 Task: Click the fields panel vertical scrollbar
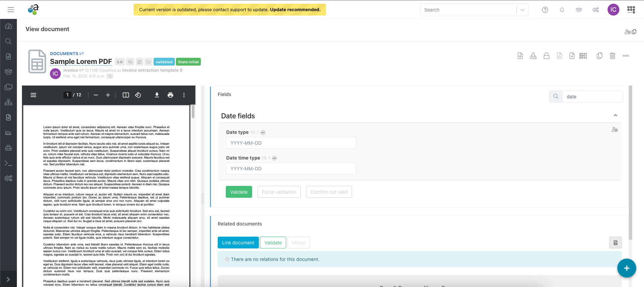click(630, 162)
